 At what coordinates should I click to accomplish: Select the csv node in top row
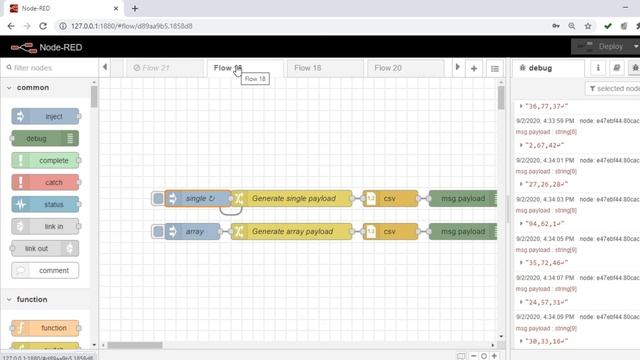390,198
